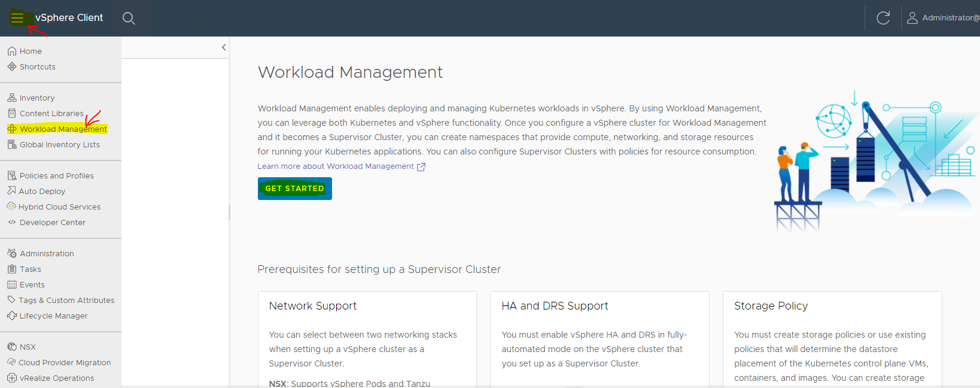Viewport: 980px width, 388px height.
Task: Open NSX menu entry
Action: (x=28, y=347)
